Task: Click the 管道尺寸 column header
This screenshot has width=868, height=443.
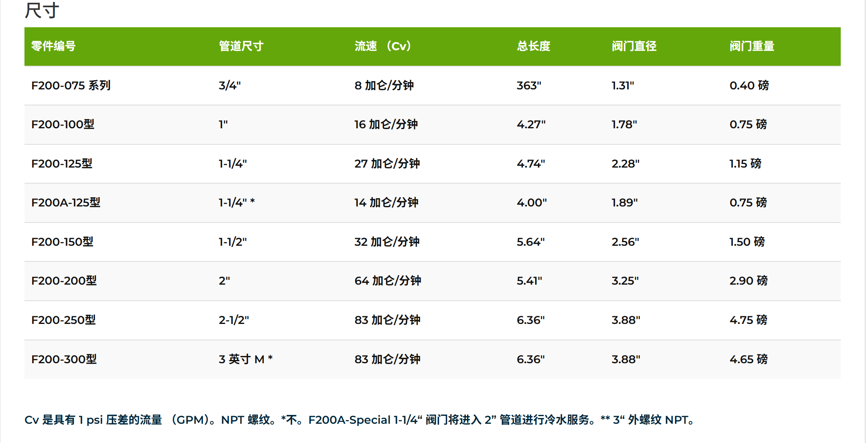Action: [x=241, y=47]
